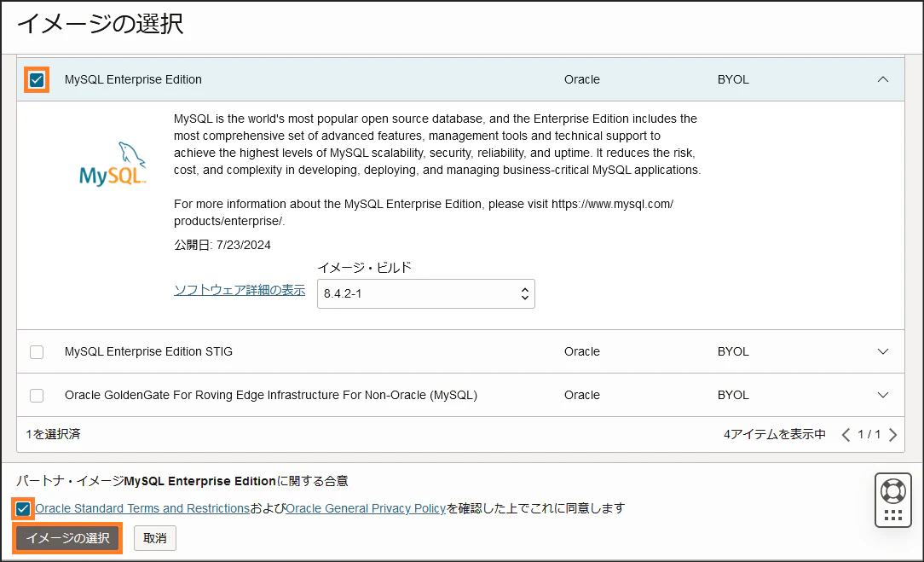Click BYOL in the MySQL Enterprise Edition STIG row
This screenshot has height=562, width=924.
click(x=733, y=351)
